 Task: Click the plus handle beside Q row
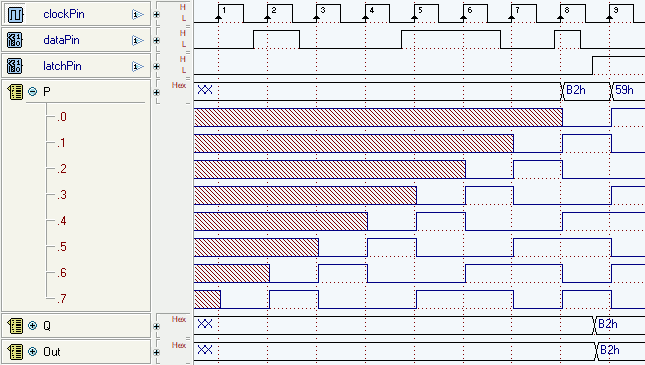pyautogui.click(x=156, y=327)
